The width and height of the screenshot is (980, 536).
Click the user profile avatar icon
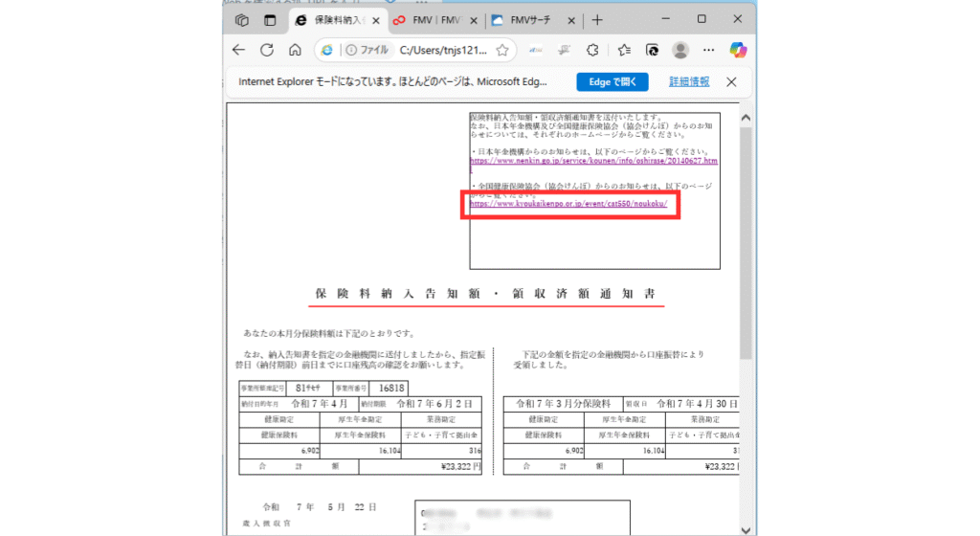(x=680, y=50)
